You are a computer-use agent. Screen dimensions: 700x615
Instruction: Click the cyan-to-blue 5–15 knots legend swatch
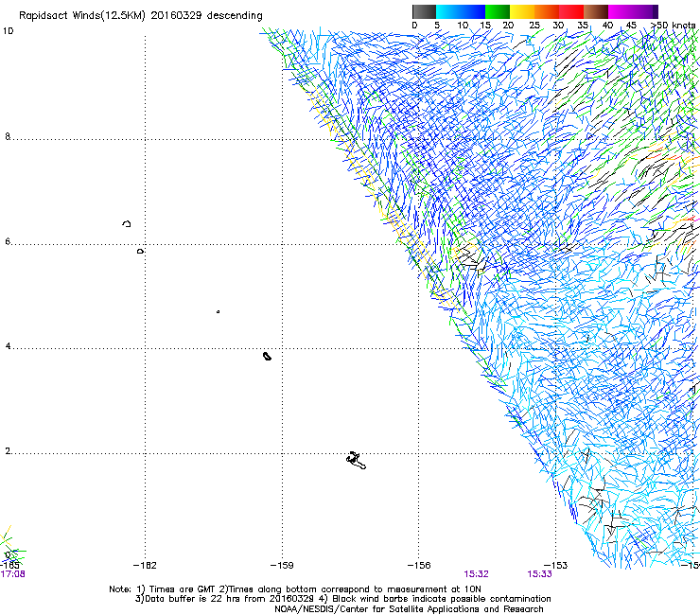pyautogui.click(x=461, y=11)
